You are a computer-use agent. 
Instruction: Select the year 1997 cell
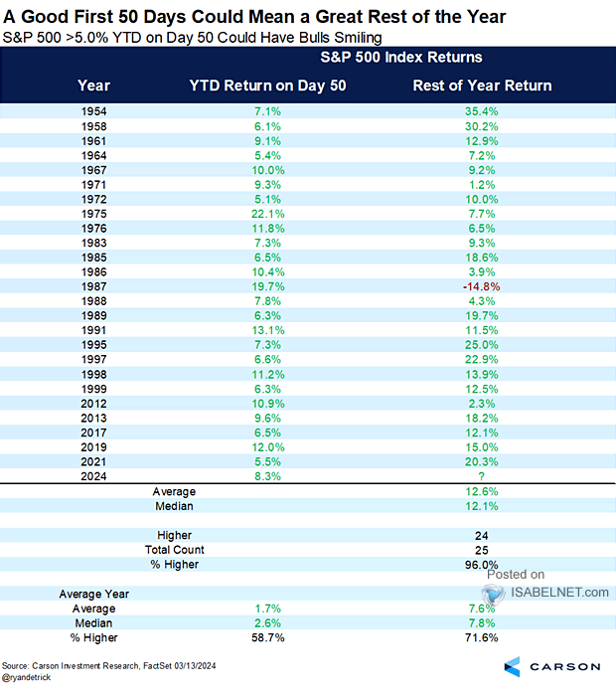coord(93,359)
